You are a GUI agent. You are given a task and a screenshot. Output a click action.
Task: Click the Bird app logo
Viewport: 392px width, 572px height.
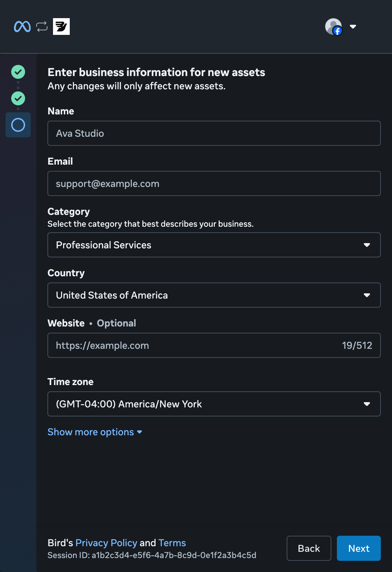(x=61, y=27)
